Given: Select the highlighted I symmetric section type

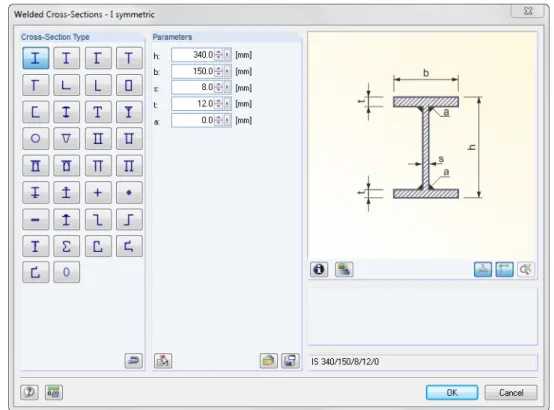Looking at the screenshot, I should tap(35, 58).
